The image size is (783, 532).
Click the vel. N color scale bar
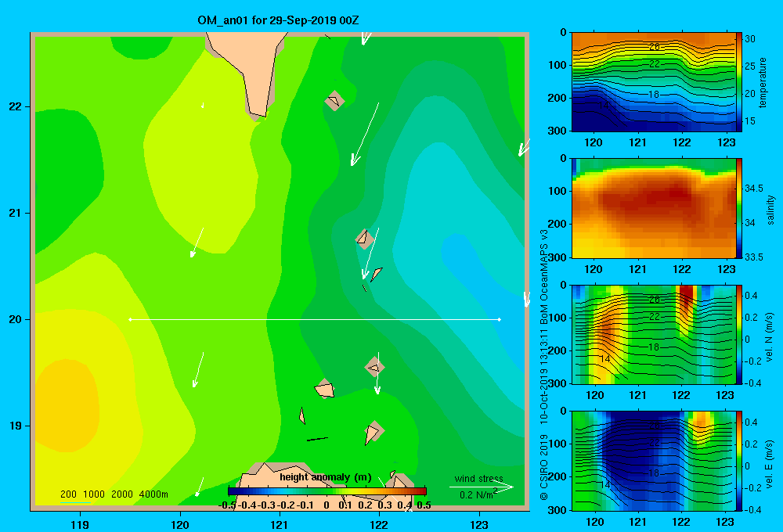pos(739,334)
